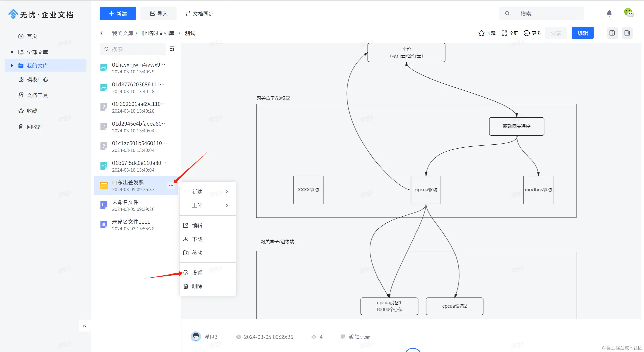This screenshot has width=644, height=352.
Task: Click the back arrow in breadcrumb
Action: pos(102,33)
